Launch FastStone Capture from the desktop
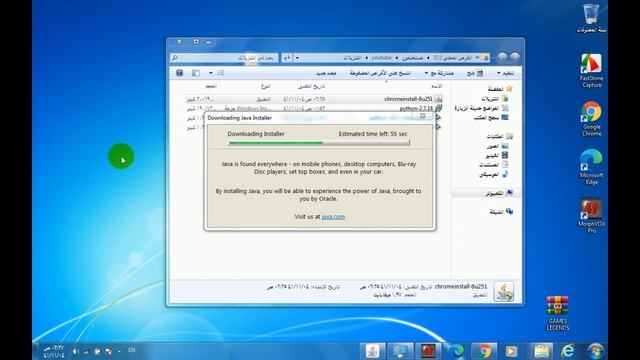 tap(591, 70)
